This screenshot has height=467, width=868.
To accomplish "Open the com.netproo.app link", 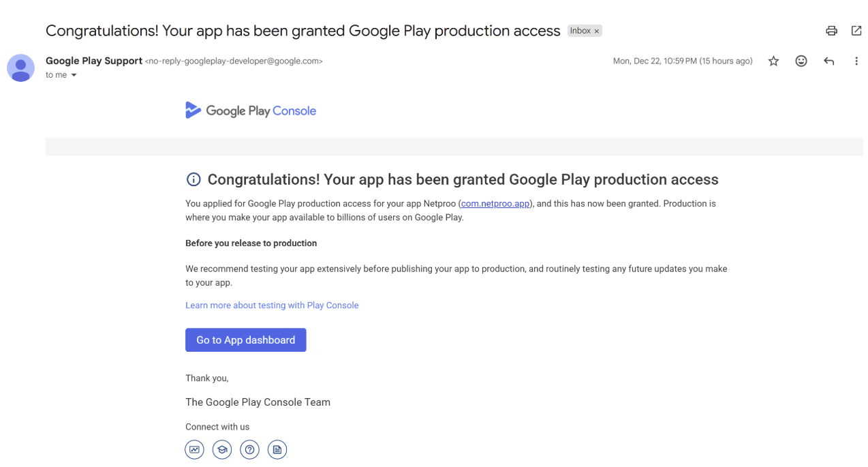I will [495, 204].
